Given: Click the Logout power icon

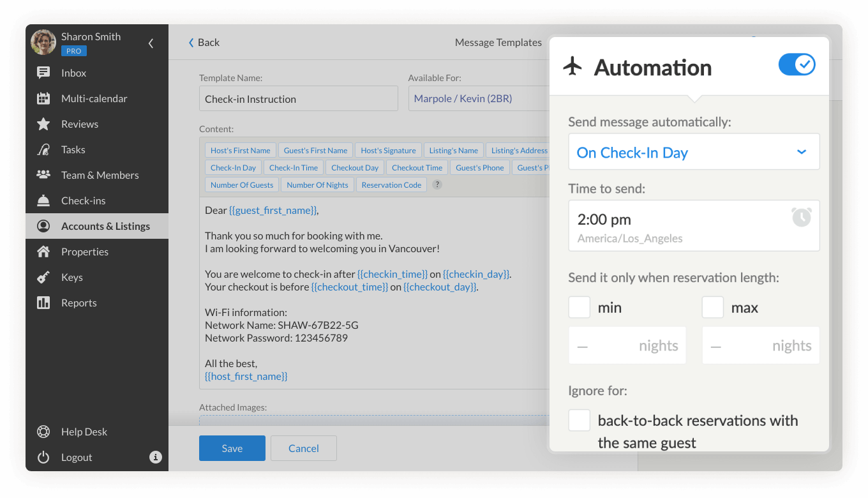Looking at the screenshot, I should click(43, 457).
